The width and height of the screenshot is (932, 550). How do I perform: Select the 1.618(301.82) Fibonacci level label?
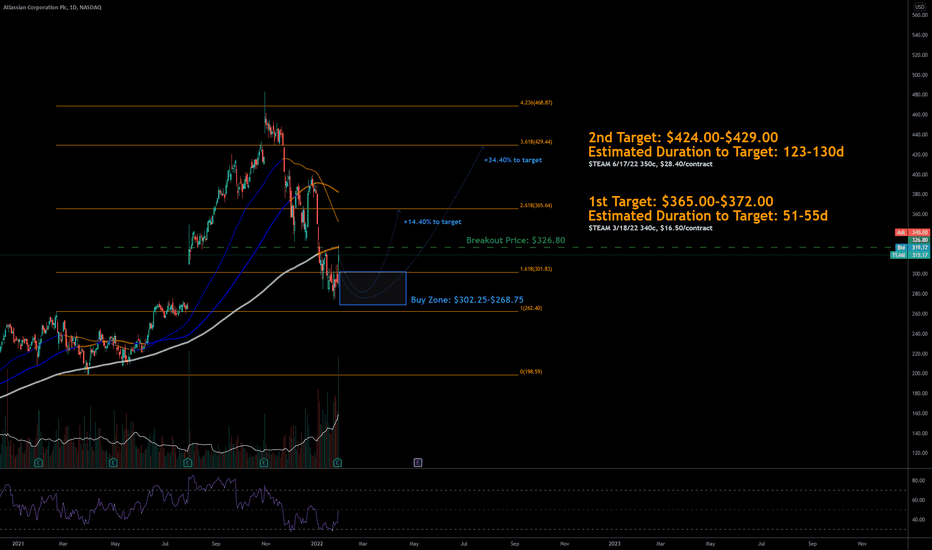click(536, 269)
